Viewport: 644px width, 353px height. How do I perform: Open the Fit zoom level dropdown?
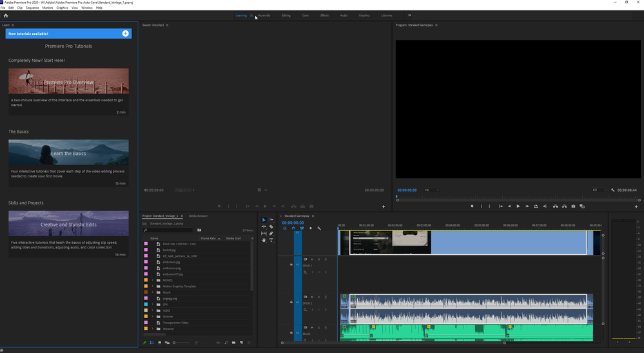click(431, 190)
